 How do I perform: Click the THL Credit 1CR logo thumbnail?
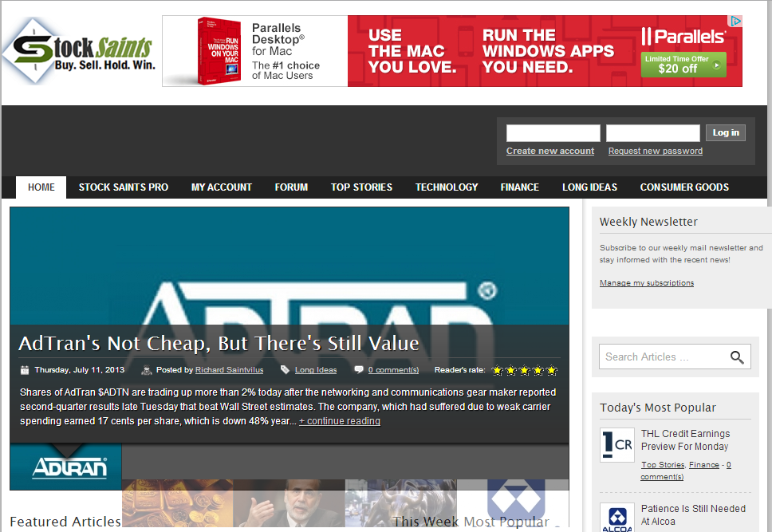pos(616,445)
